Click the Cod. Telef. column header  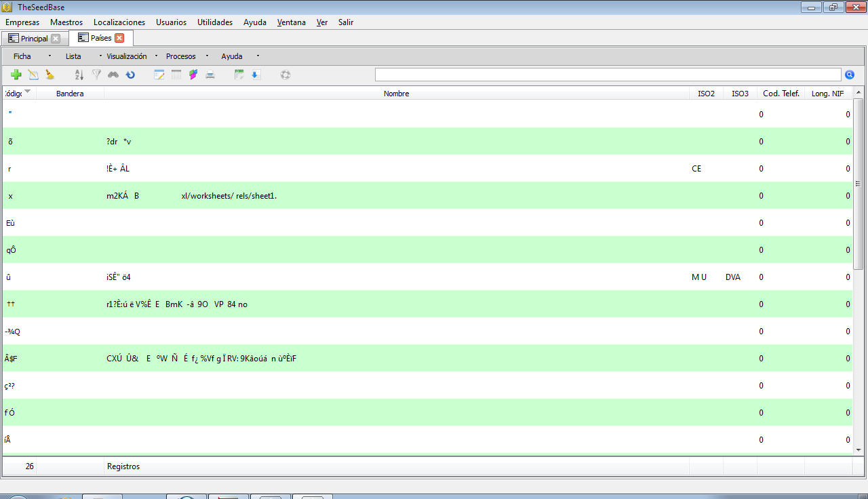coord(781,94)
